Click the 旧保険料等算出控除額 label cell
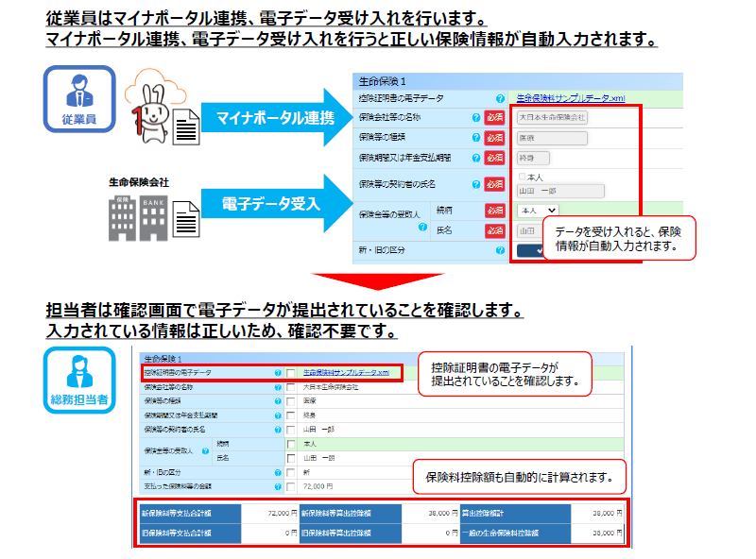 351,533
